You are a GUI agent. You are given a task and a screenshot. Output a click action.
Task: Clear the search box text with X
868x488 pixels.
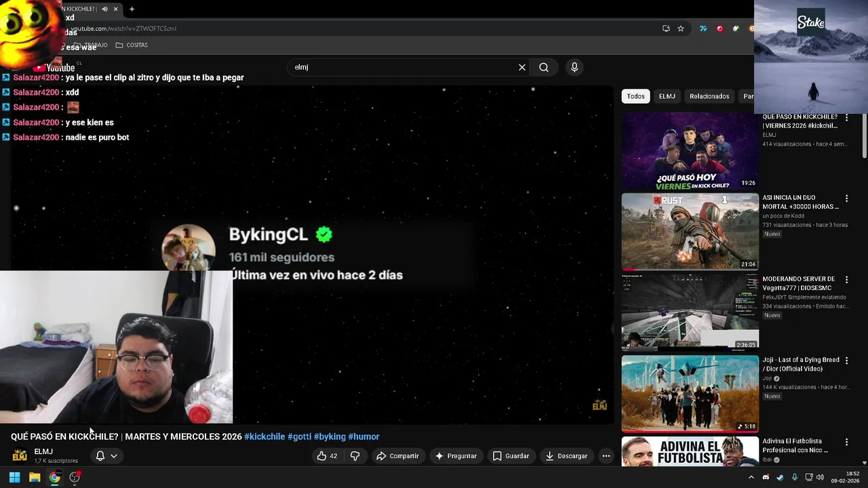[x=522, y=67]
